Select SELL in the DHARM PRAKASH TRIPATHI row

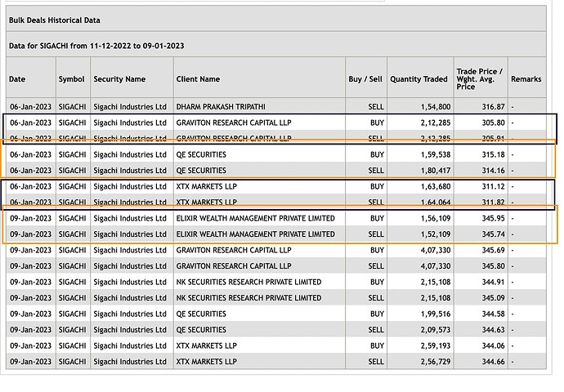coord(376,107)
